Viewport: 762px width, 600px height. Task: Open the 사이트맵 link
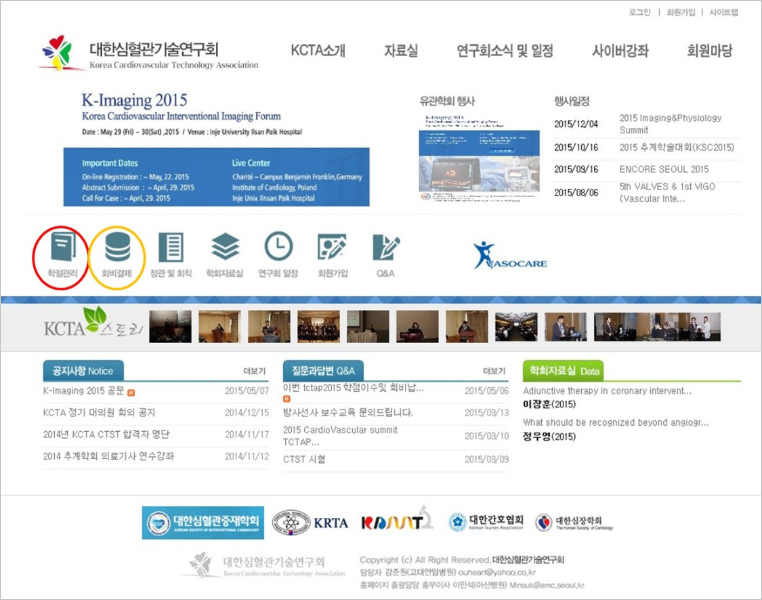[x=723, y=12]
